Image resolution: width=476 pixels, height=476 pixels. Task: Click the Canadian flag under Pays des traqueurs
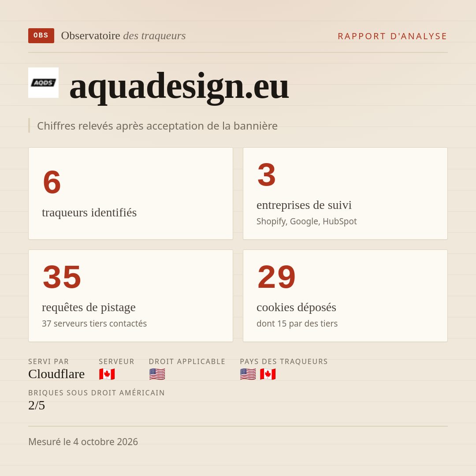(268, 374)
